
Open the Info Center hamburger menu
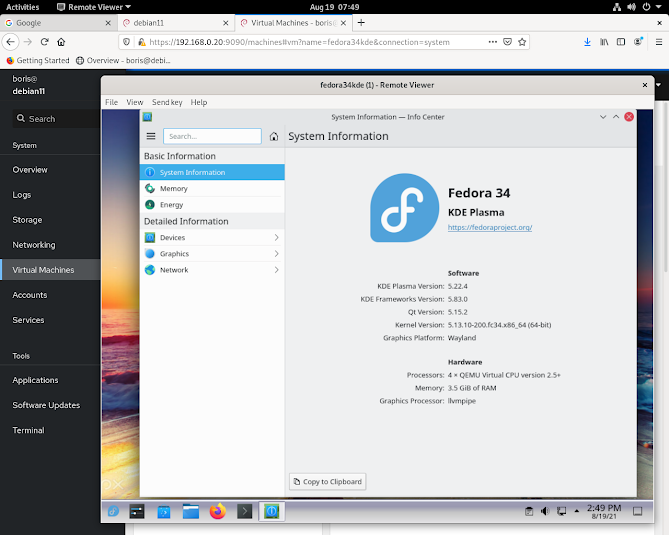pos(151,136)
